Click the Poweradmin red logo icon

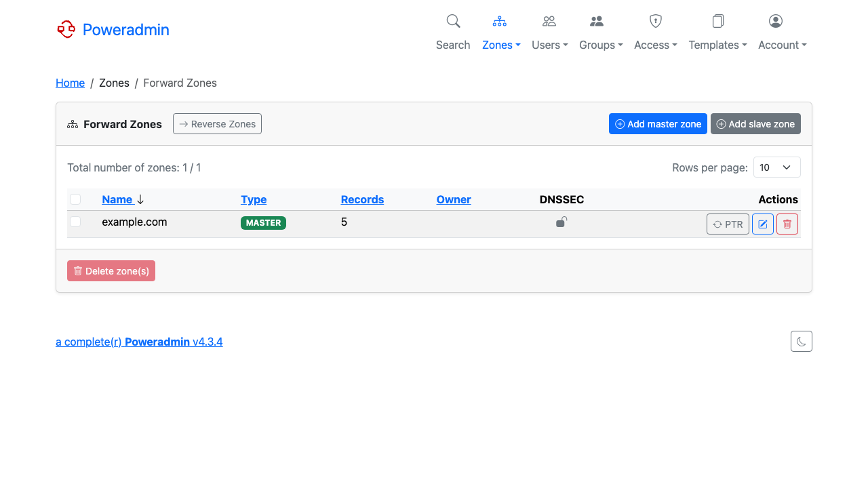pos(66,29)
